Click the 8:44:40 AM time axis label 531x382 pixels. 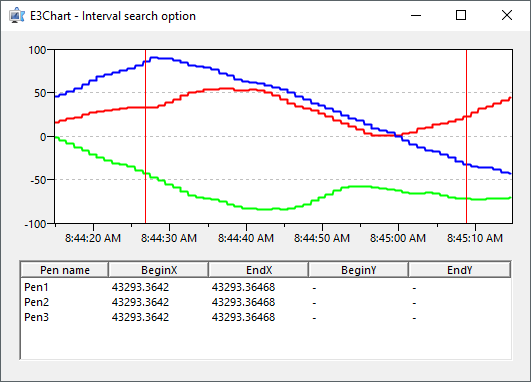tap(246, 238)
